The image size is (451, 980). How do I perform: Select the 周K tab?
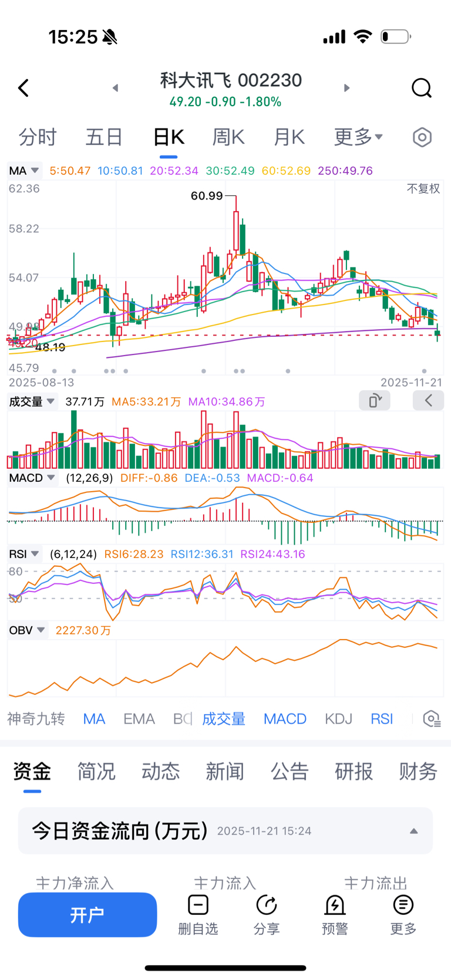pyautogui.click(x=228, y=137)
